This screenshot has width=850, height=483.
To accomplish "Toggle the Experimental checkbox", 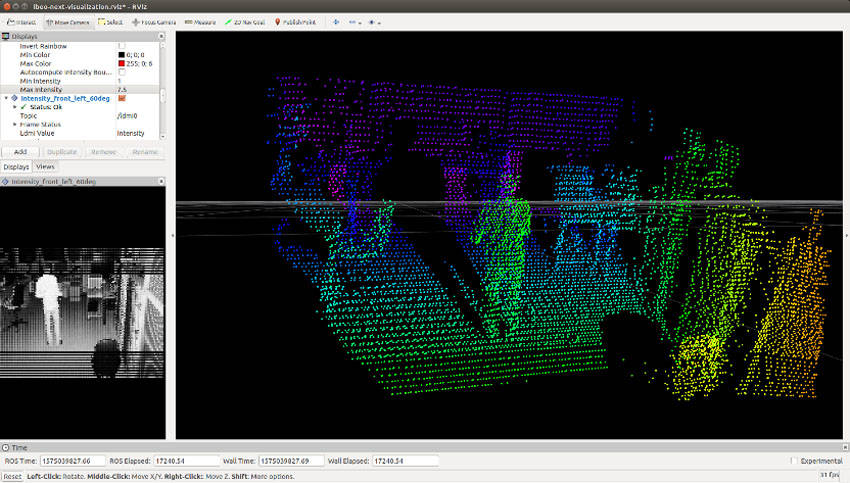I will (x=794, y=461).
